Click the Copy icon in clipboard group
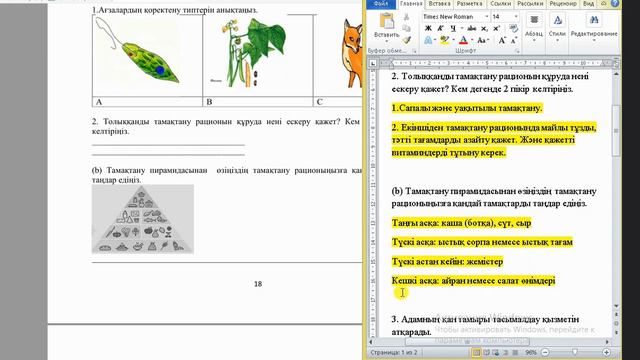Screen dimensions: 640x360 [x=406, y=28]
